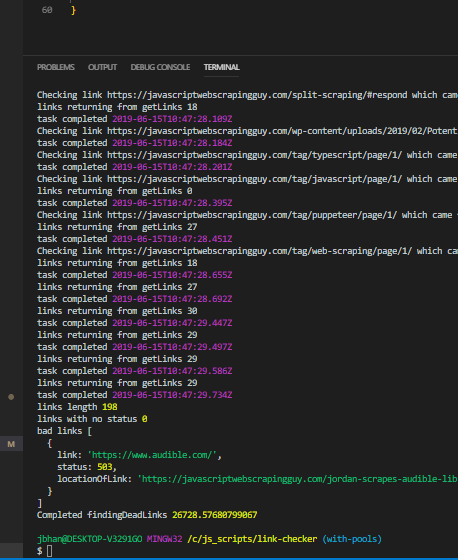The image size is (458, 560).
Task: Open the wp-content/uploads link in terminal
Action: 282,131
